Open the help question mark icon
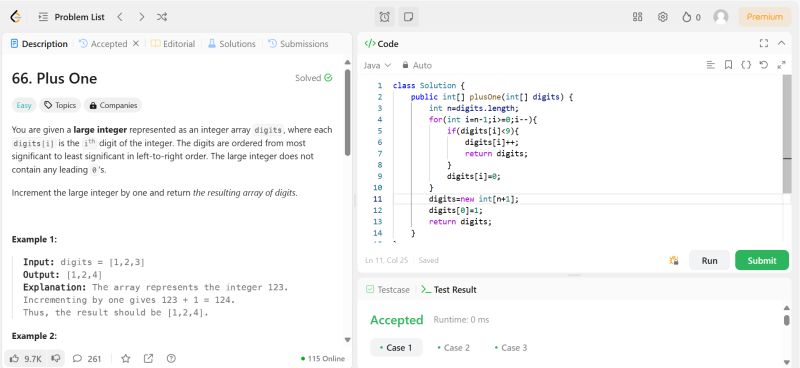The image size is (800, 368). coord(171,359)
